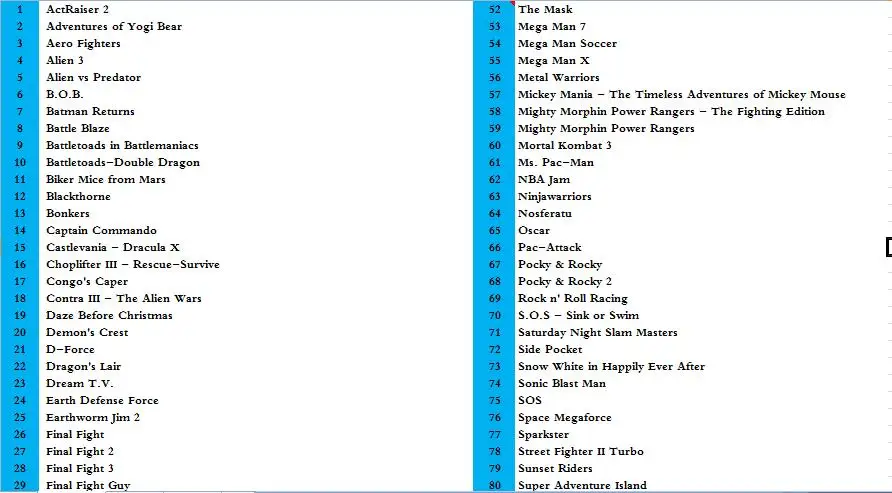
Task: Select 'Pac-Attack' cell
Action: pyautogui.click(x=550, y=248)
